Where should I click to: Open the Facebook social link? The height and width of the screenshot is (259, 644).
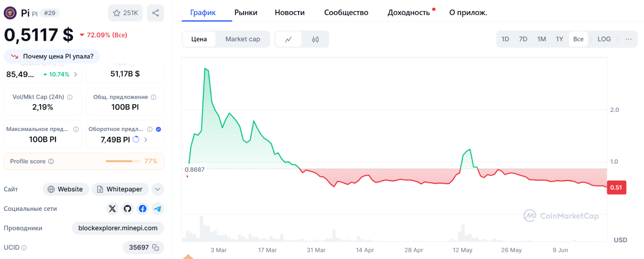pos(142,209)
